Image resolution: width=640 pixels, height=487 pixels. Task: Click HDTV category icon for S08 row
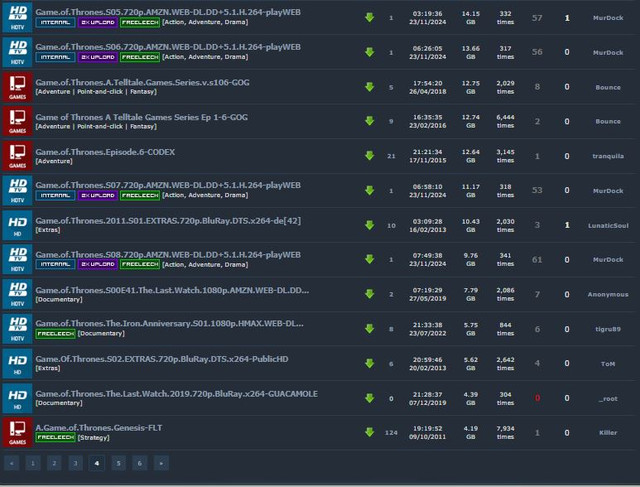click(x=17, y=259)
